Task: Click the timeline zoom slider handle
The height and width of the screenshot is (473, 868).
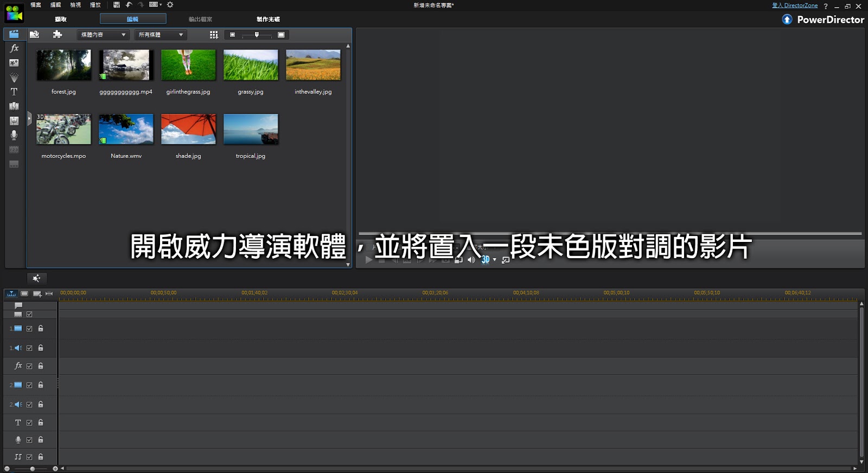Action: tap(33, 469)
